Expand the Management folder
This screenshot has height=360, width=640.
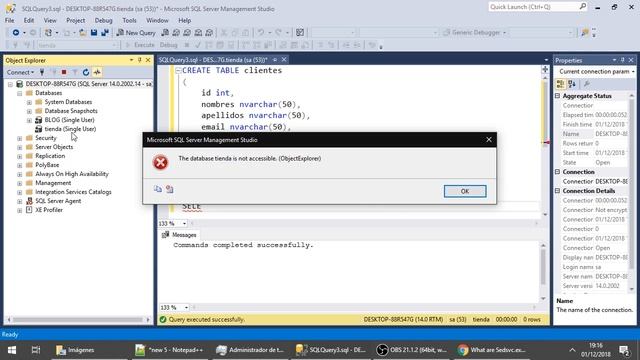[20, 183]
